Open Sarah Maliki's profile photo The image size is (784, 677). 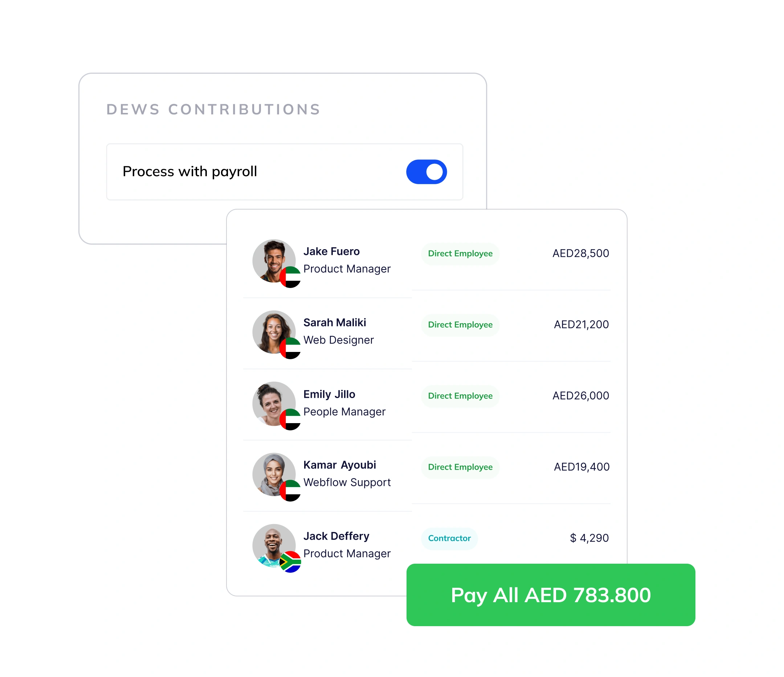274,332
